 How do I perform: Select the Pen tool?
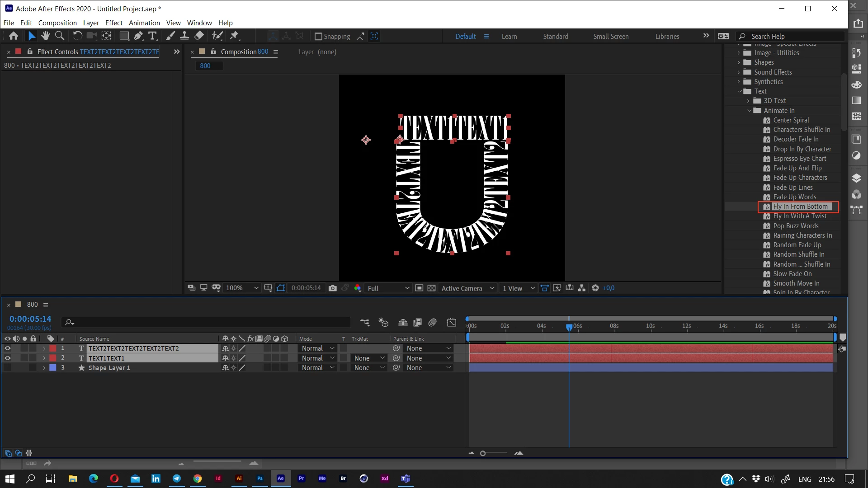[138, 36]
